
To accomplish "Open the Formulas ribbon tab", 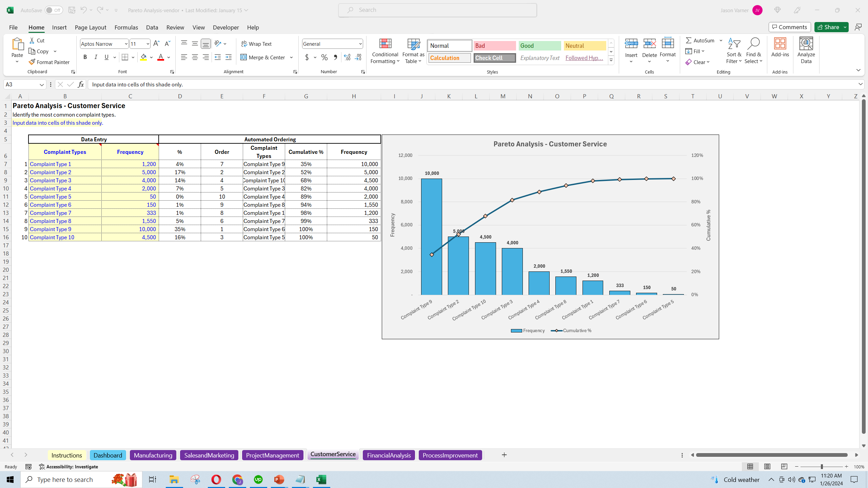I will coord(126,27).
